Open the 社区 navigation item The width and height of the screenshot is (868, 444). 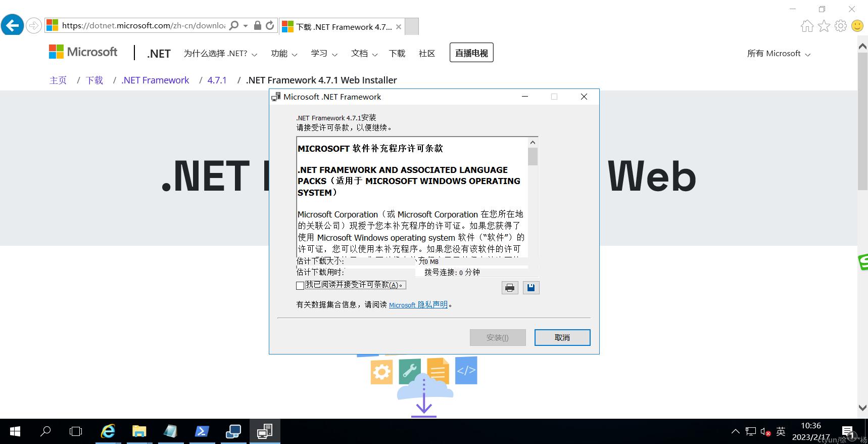(x=427, y=54)
